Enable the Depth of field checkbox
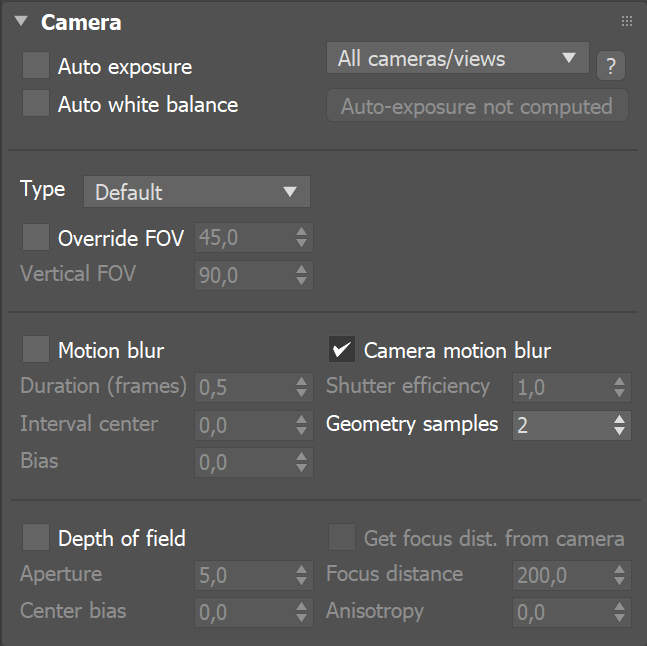 point(36,537)
